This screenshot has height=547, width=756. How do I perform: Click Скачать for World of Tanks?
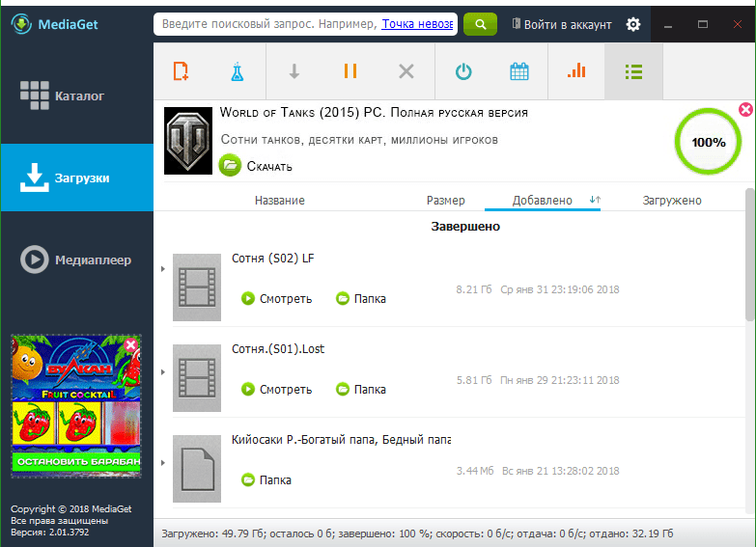click(256, 166)
